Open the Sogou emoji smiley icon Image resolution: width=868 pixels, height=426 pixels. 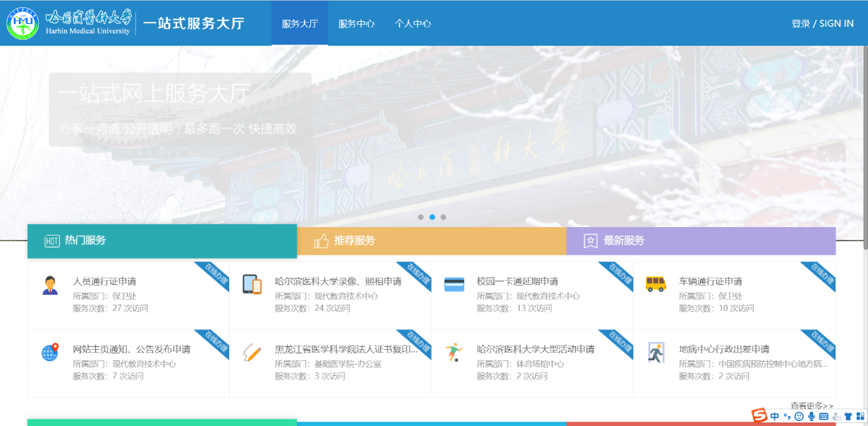[799, 417]
